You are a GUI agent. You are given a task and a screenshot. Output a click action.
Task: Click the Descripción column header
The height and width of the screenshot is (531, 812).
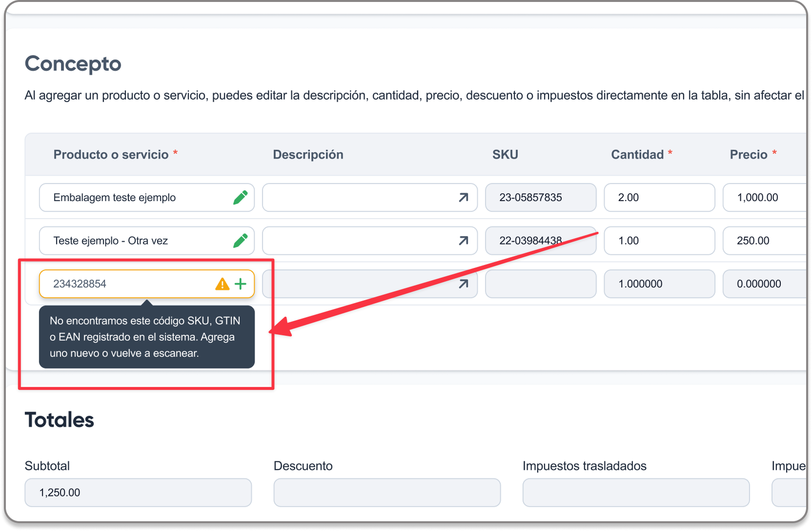[308, 155]
